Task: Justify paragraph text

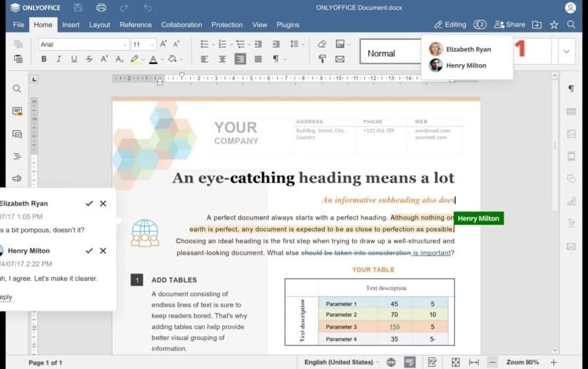Action: [x=258, y=59]
